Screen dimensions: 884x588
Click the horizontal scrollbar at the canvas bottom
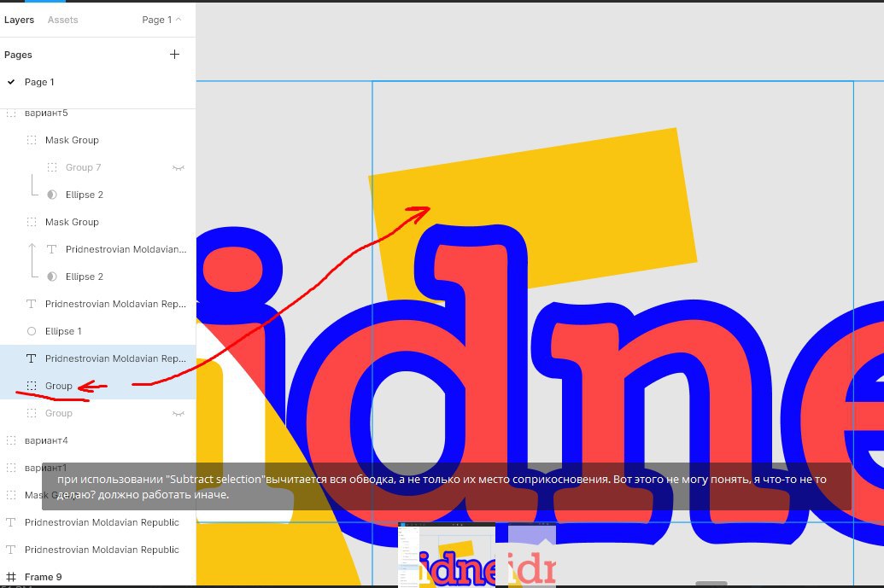(711, 584)
